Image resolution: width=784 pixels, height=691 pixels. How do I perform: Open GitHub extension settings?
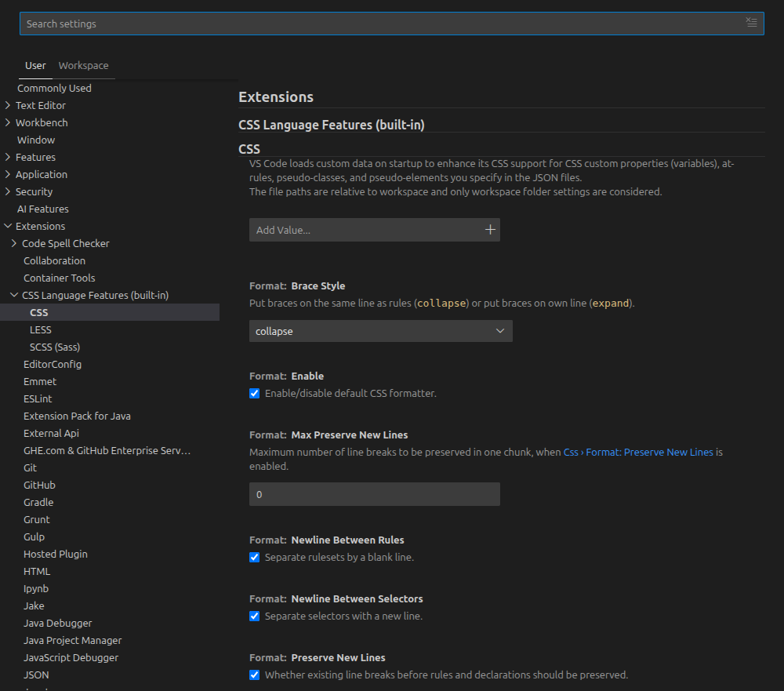[x=39, y=485]
